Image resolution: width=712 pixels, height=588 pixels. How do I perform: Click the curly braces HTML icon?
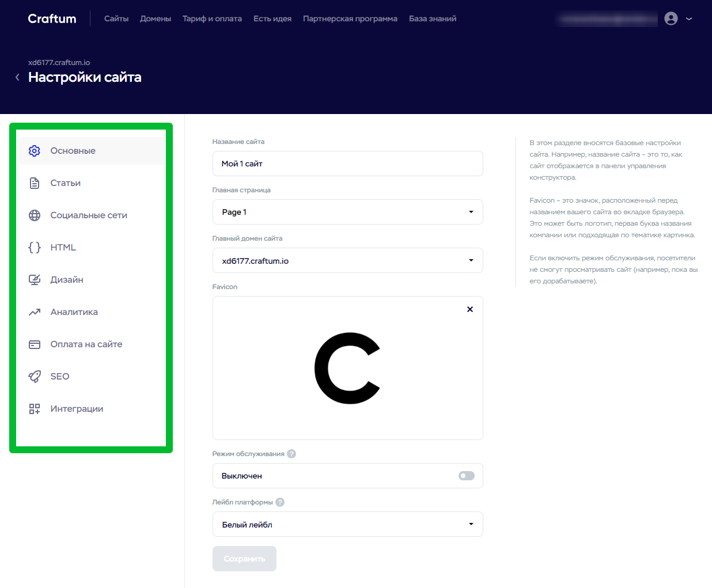click(35, 248)
